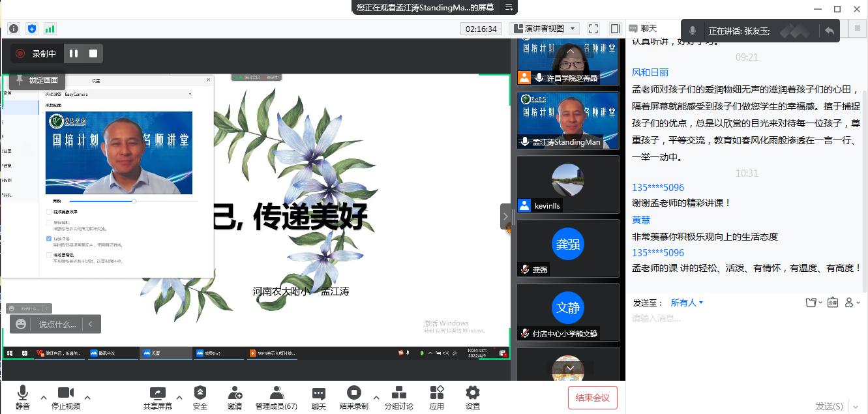Screen dimensions: 868x414
Task: Expand the 演讲者视图 view dropdown
Action: [545, 29]
